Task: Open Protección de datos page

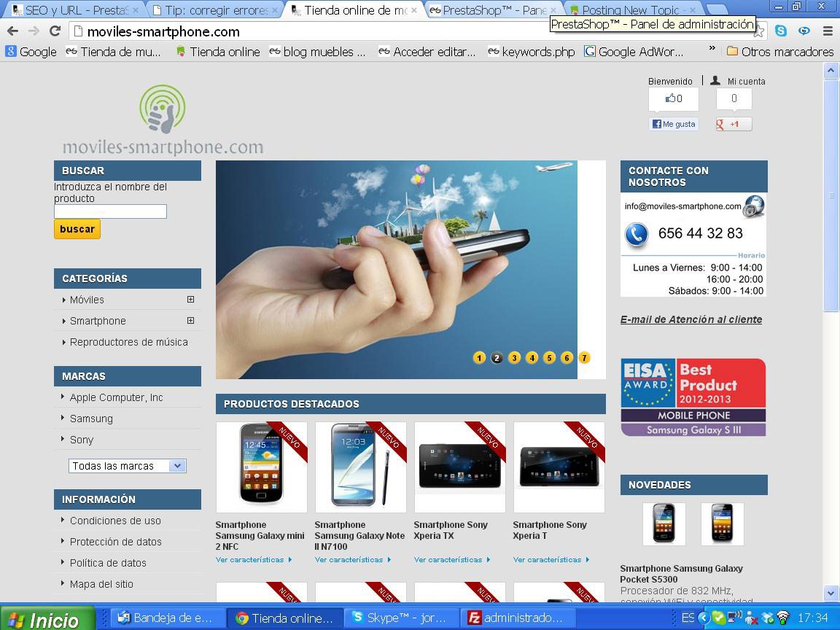Action: 116,542
